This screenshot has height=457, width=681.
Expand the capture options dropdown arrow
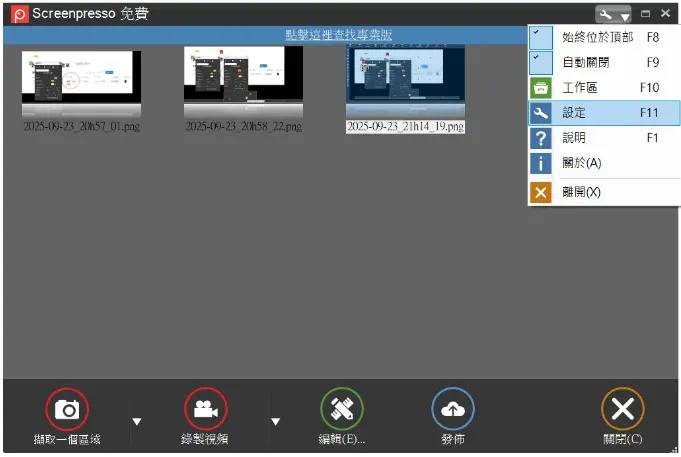(137, 421)
